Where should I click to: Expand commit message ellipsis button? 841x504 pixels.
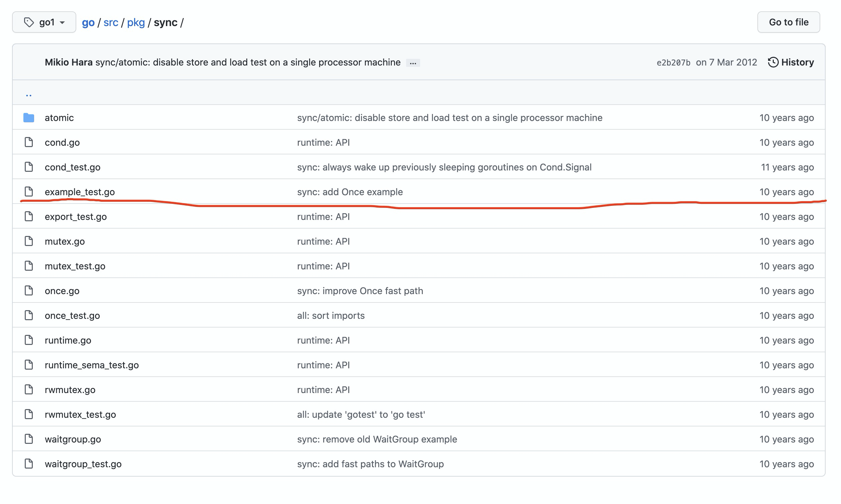pyautogui.click(x=413, y=63)
